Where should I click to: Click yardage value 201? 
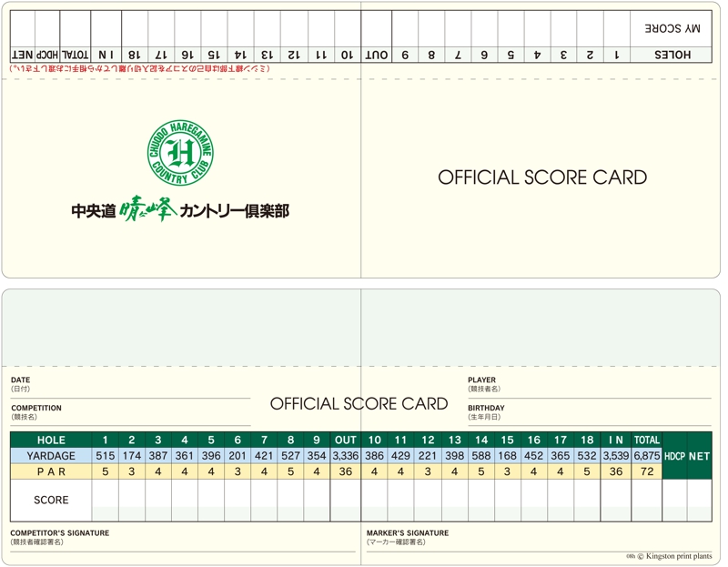point(238,456)
